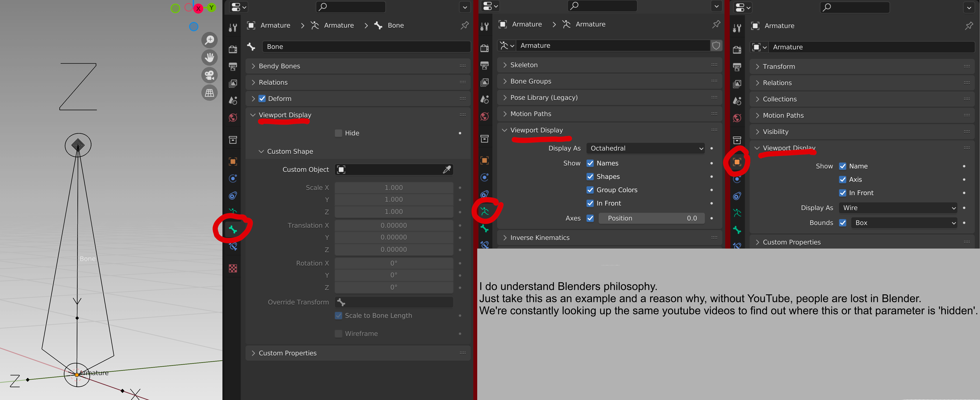Image resolution: width=980 pixels, height=400 pixels.
Task: Click Armature breadcrumb in right panel header
Action: pyautogui.click(x=779, y=26)
